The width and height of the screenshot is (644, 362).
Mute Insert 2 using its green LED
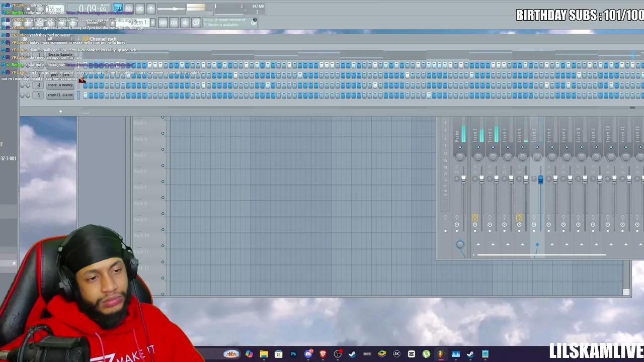[x=493, y=147]
